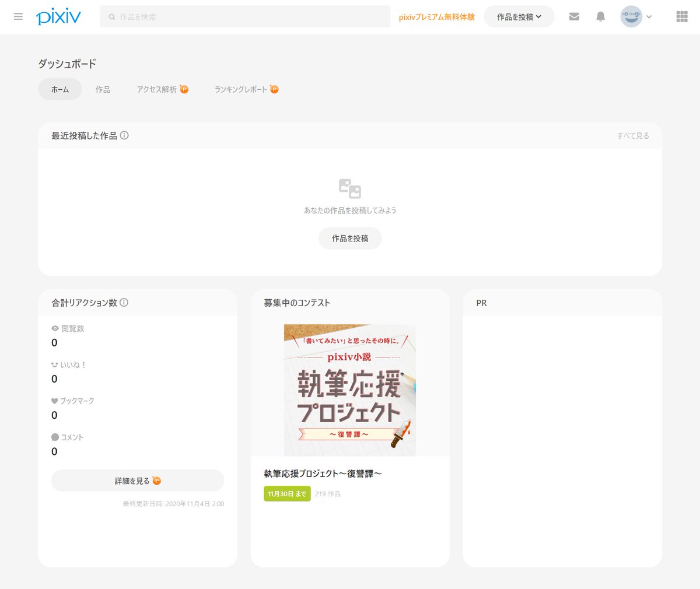This screenshot has width=700, height=589.
Task: Open messages envelope icon
Action: pyautogui.click(x=574, y=17)
